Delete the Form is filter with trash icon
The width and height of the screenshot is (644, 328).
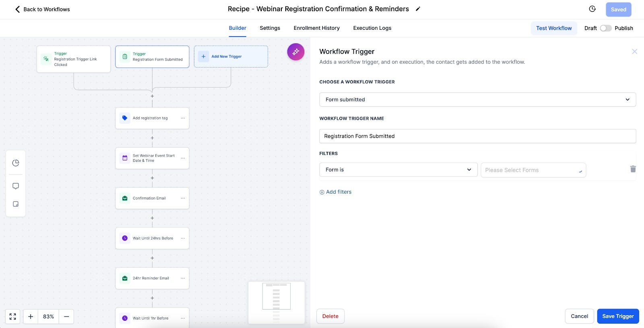coord(633,169)
